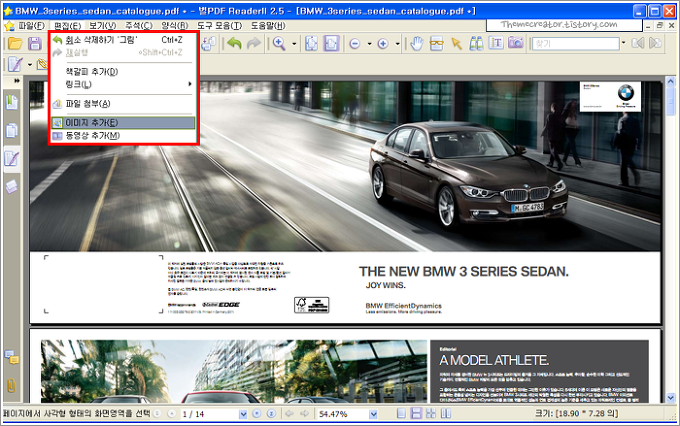The image size is (680, 426).
Task: Switch to Facing pages layout
Action: click(446, 414)
